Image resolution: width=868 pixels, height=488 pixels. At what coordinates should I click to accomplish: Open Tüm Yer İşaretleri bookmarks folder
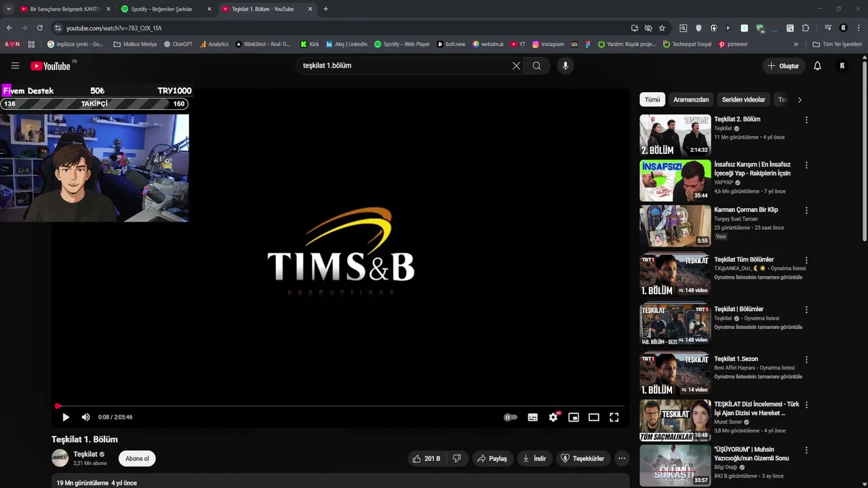(x=837, y=44)
